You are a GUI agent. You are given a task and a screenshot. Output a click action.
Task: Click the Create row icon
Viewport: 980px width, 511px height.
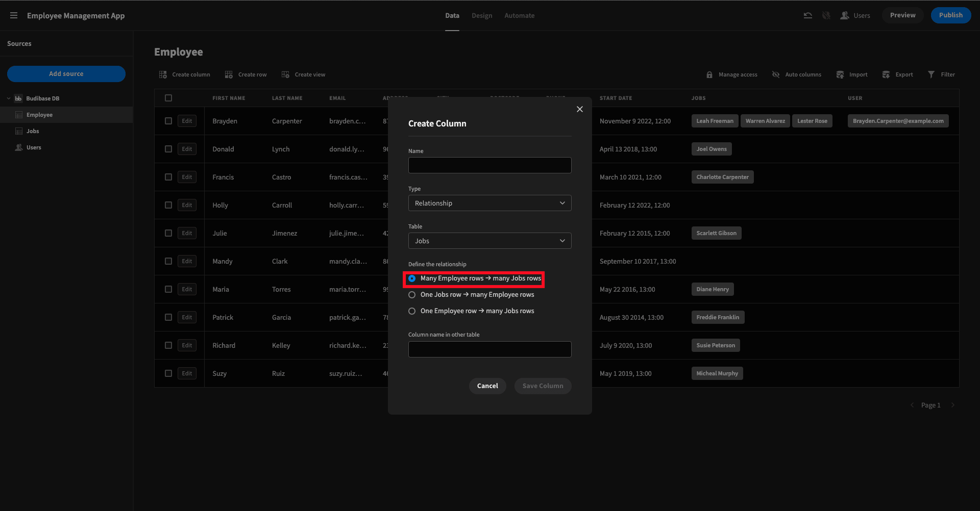[229, 74]
